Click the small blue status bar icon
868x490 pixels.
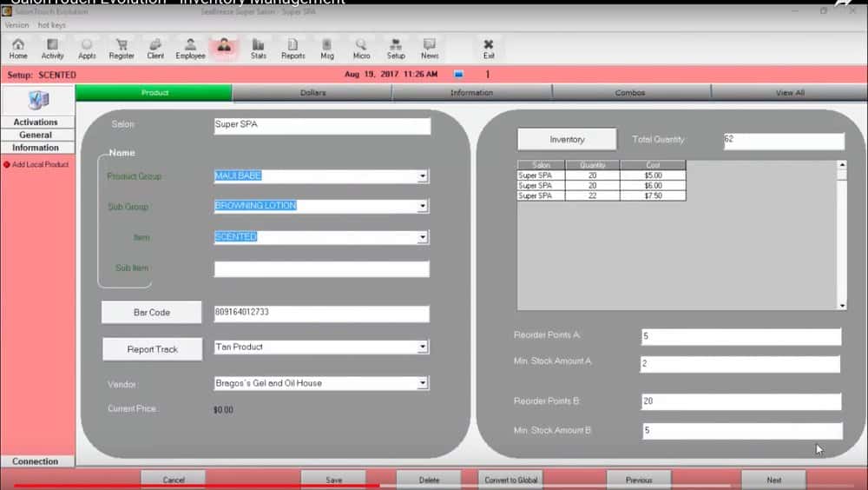coord(458,74)
